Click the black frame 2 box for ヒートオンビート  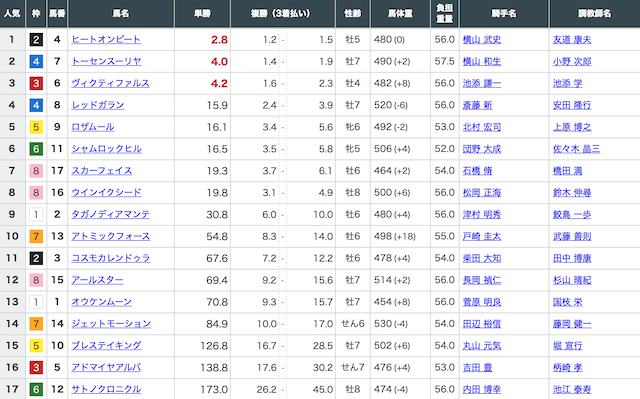[36, 40]
